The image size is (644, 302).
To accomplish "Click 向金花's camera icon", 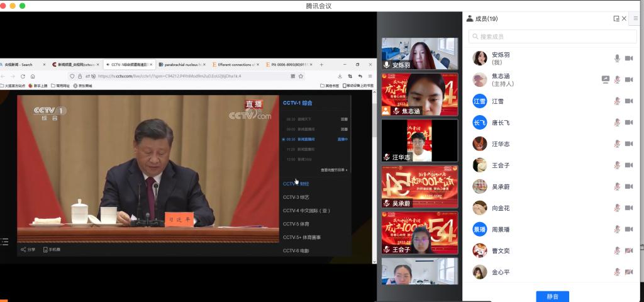I will click(629, 208).
